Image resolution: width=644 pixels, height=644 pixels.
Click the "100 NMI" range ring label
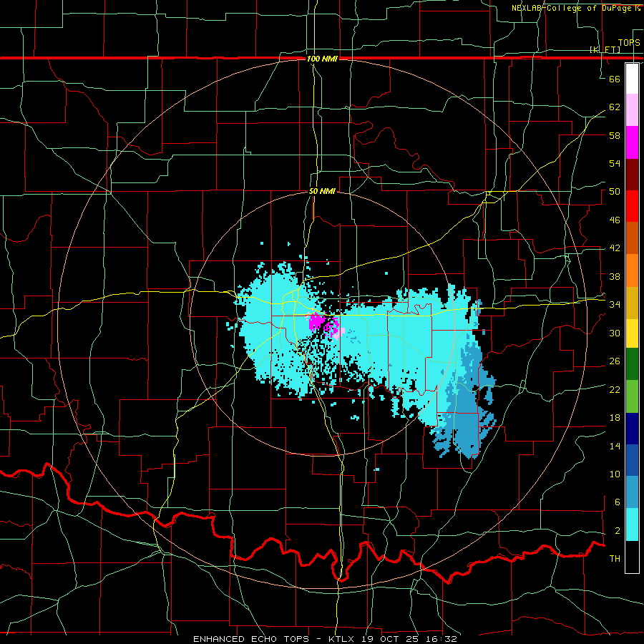[x=322, y=59]
